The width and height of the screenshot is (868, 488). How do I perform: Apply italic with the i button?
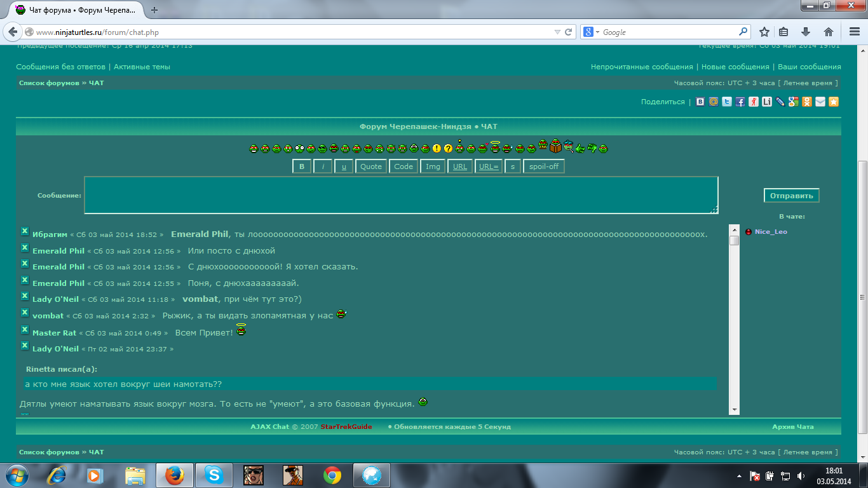(323, 166)
